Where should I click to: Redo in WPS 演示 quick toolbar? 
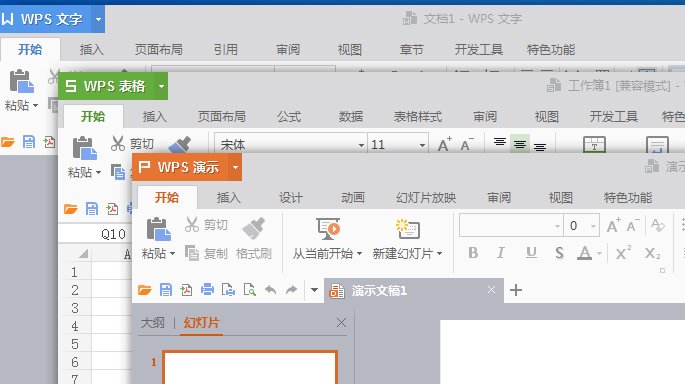click(291, 290)
